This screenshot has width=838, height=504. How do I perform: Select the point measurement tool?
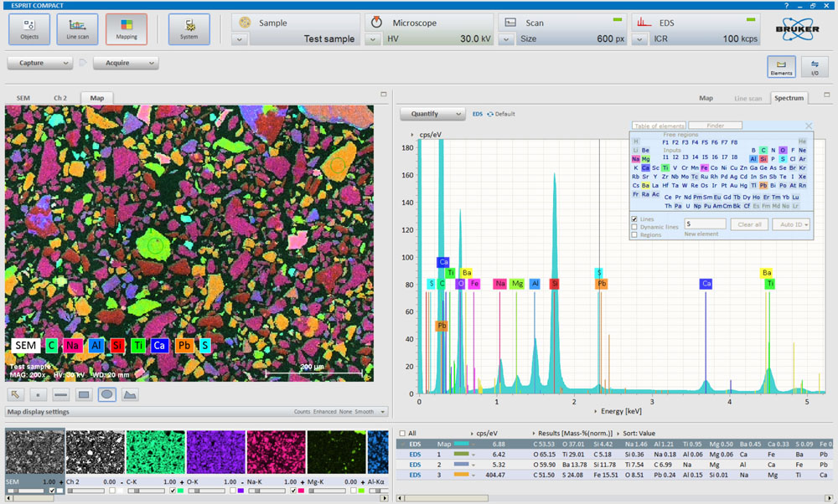[x=37, y=393]
